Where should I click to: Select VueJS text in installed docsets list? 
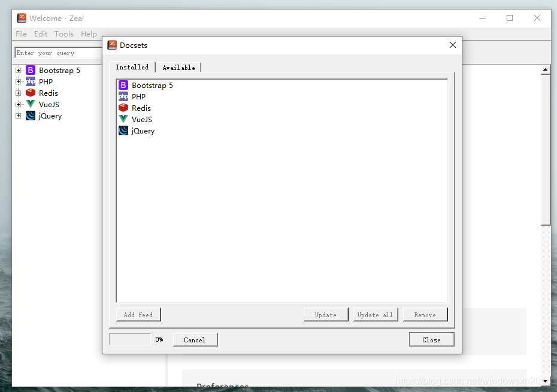pos(142,119)
